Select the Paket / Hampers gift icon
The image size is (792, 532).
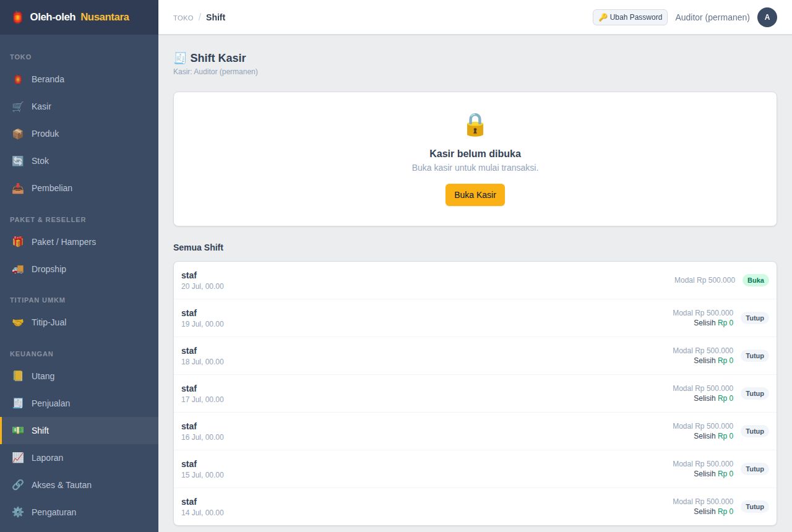click(x=18, y=242)
